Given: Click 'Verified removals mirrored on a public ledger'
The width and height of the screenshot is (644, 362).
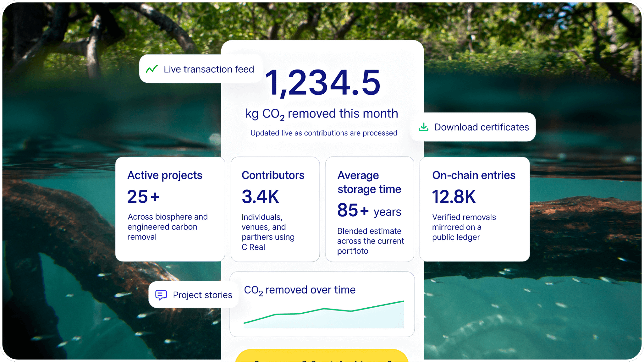Looking at the screenshot, I should coord(464,227).
